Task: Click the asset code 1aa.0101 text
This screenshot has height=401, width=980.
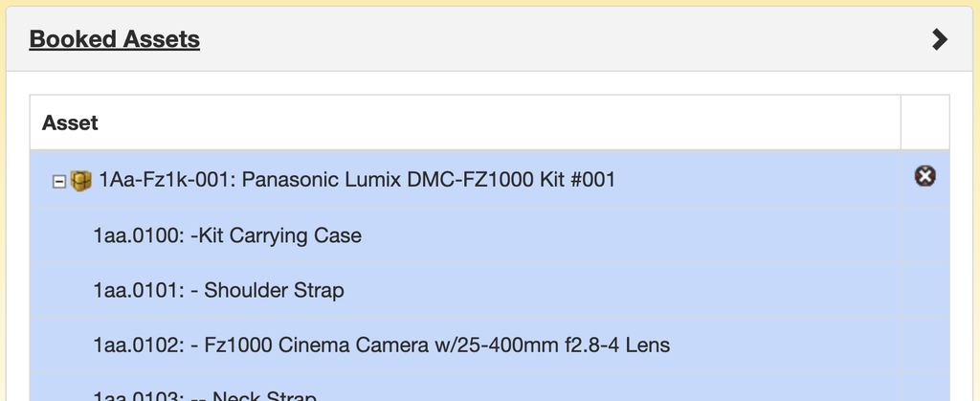Action: [x=138, y=290]
